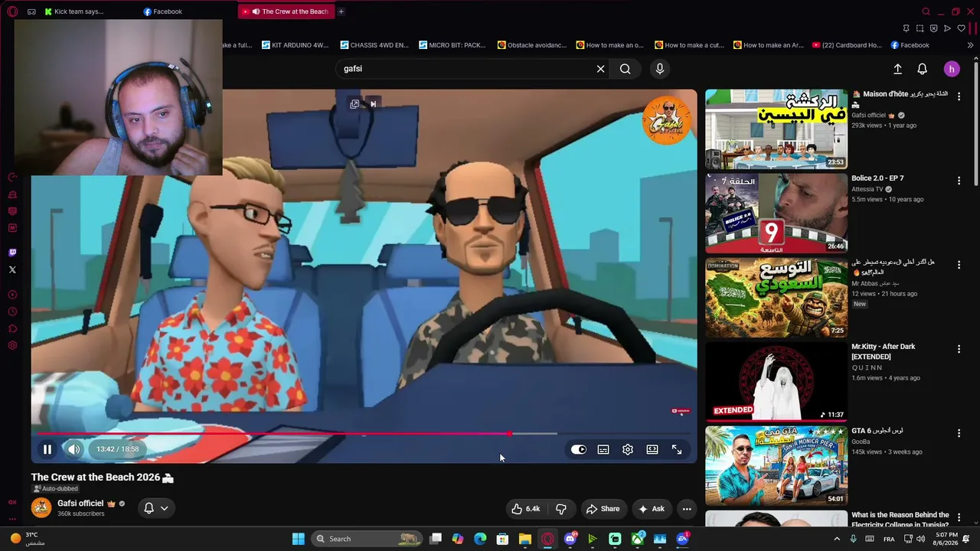Screen dimensions: 980x551
Task: Clear the YouTube search box
Action: tap(600, 69)
